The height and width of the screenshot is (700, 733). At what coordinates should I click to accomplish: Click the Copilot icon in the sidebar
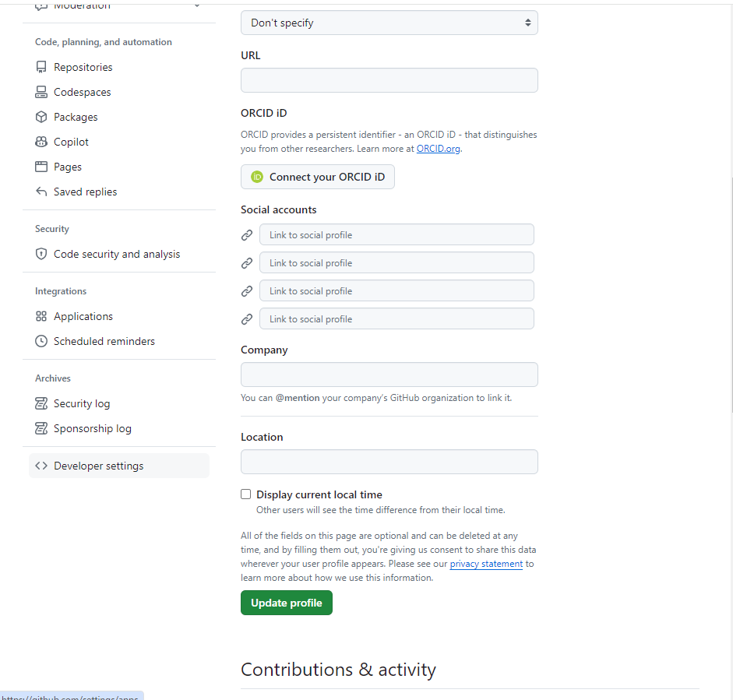[x=41, y=142]
